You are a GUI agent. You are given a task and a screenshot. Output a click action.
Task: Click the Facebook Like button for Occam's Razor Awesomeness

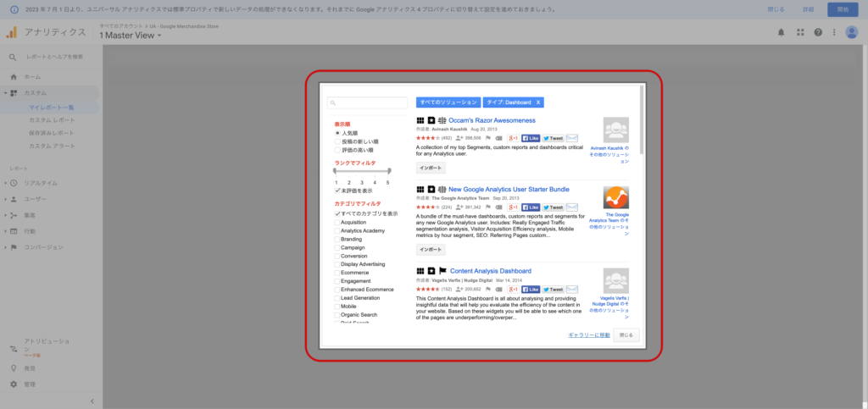[531, 137]
